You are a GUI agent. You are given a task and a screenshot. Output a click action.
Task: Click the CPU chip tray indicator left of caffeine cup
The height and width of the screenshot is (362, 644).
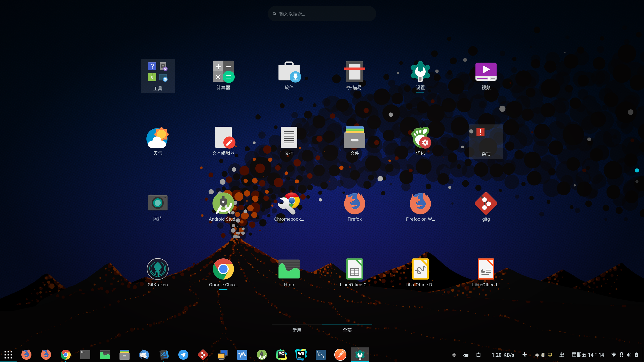point(454,355)
